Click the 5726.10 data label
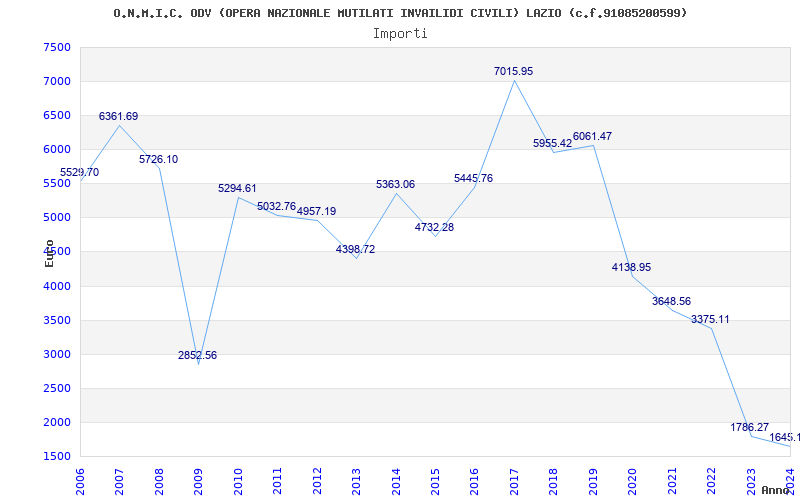The width and height of the screenshot is (800, 500). (x=159, y=159)
